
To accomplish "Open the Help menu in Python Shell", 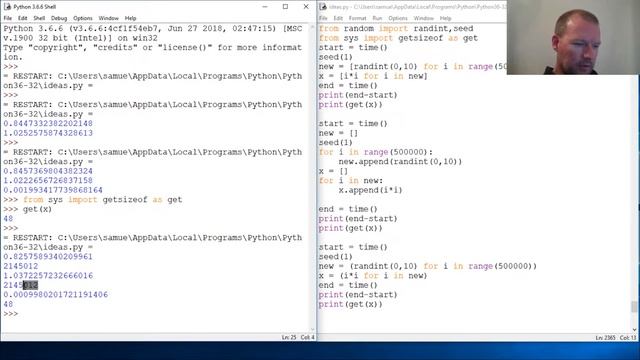I will pyautogui.click(x=130, y=18).
